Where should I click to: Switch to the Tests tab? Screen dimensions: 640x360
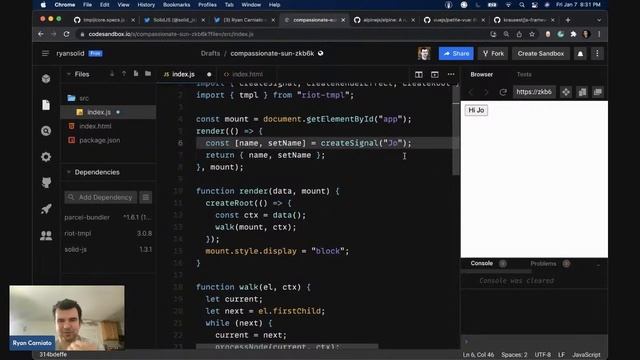point(524,74)
